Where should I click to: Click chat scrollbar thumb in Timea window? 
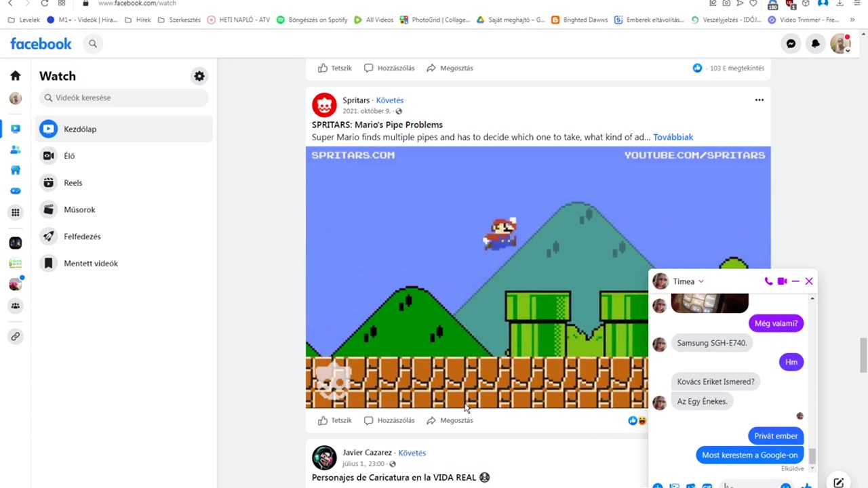(x=812, y=456)
